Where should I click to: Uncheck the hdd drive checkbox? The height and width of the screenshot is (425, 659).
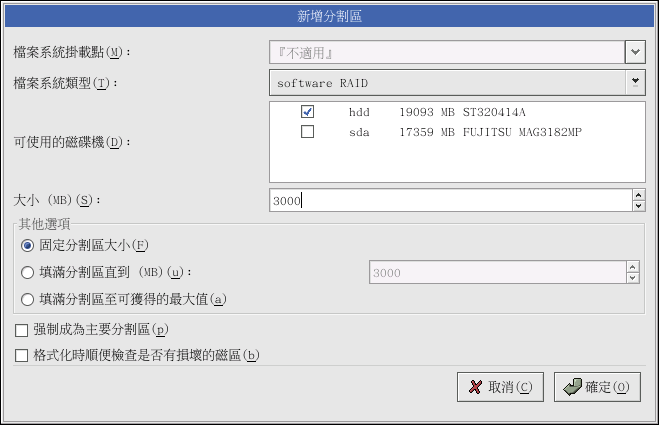tap(308, 112)
